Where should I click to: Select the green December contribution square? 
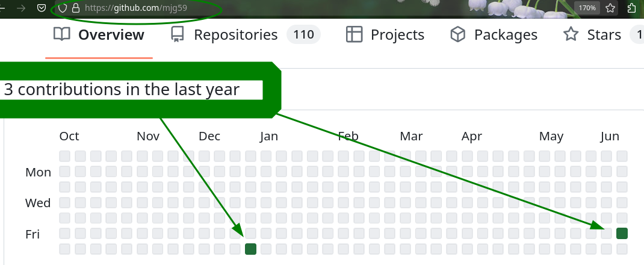click(250, 249)
